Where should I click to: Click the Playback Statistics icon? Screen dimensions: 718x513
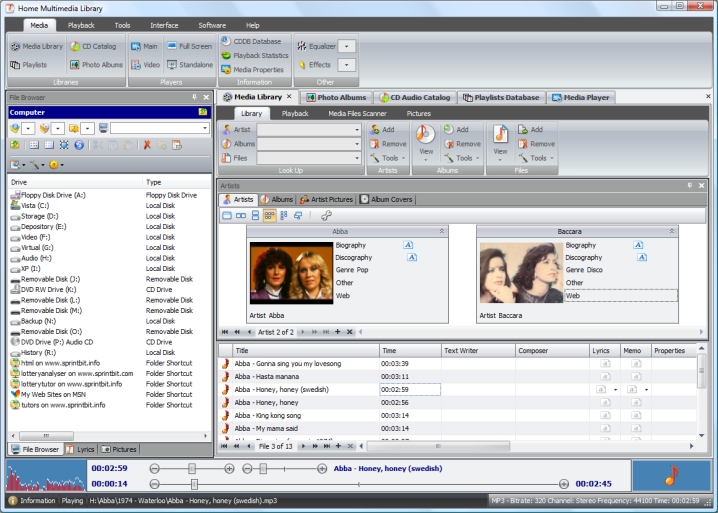(225, 55)
